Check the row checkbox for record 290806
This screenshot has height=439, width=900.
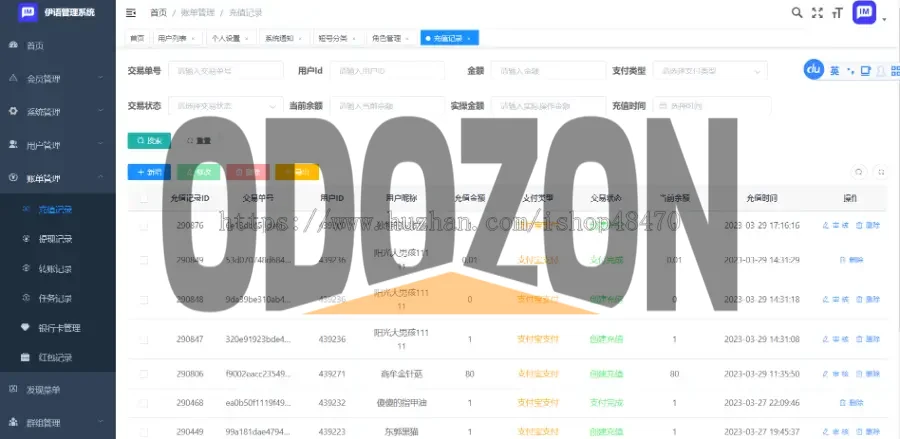pyautogui.click(x=143, y=374)
